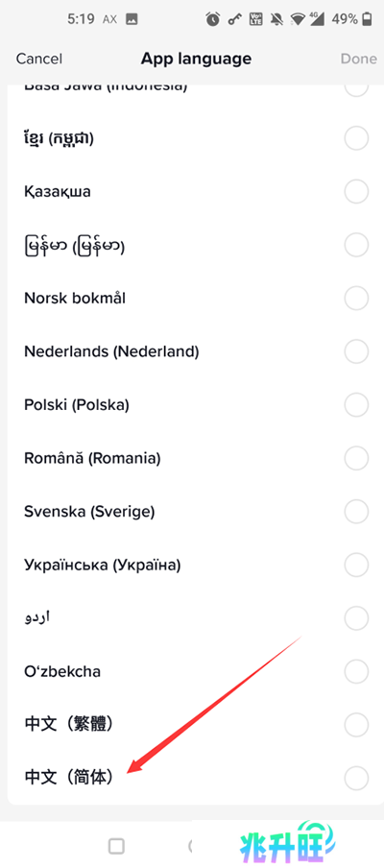Confirm with the Done button
Image resolution: width=384 pixels, height=868 pixels.
pyautogui.click(x=358, y=59)
